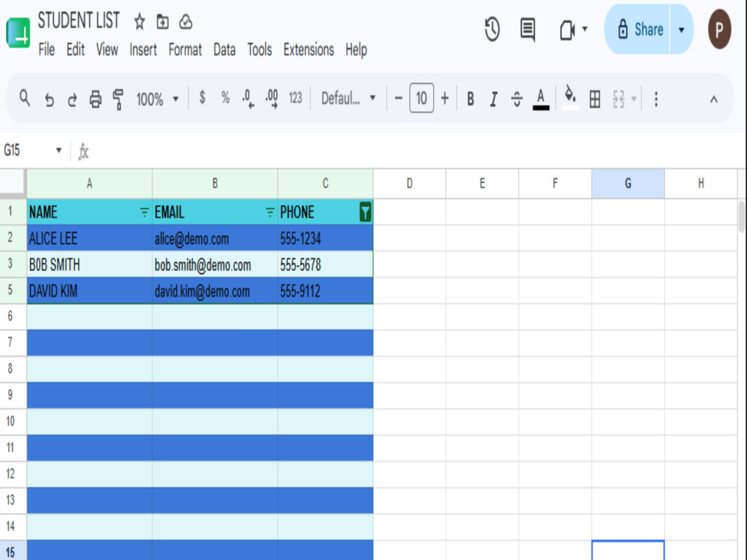This screenshot has width=747, height=560.
Task: Toggle italic formatting
Action: pyautogui.click(x=494, y=99)
